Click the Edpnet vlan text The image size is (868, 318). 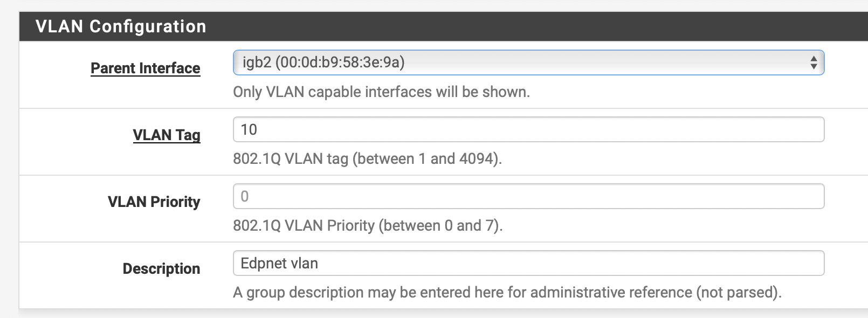[279, 263]
